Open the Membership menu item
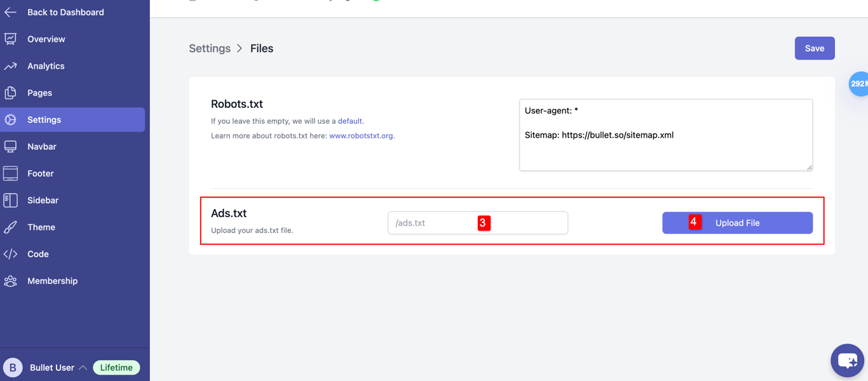868x381 pixels. click(52, 281)
